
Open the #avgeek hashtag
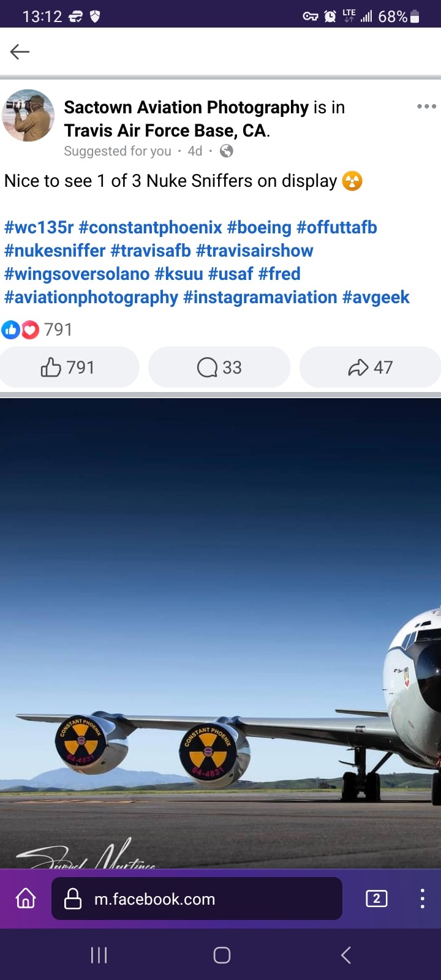[375, 297]
